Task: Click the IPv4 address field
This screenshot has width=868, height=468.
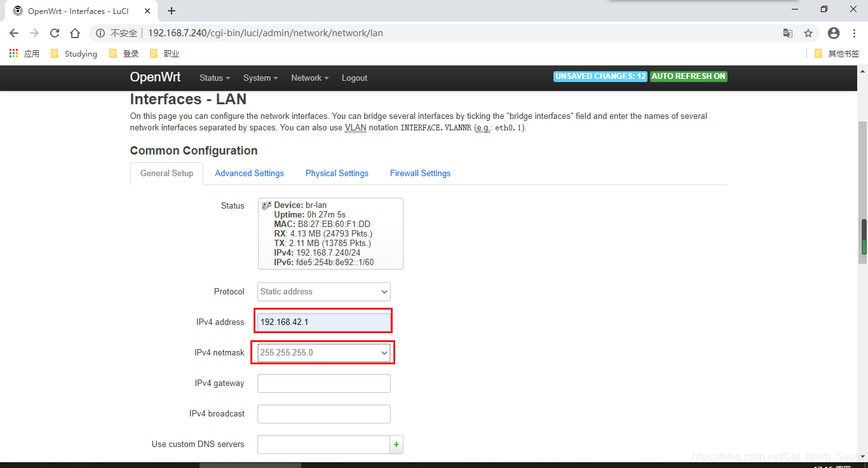Action: [324, 322]
